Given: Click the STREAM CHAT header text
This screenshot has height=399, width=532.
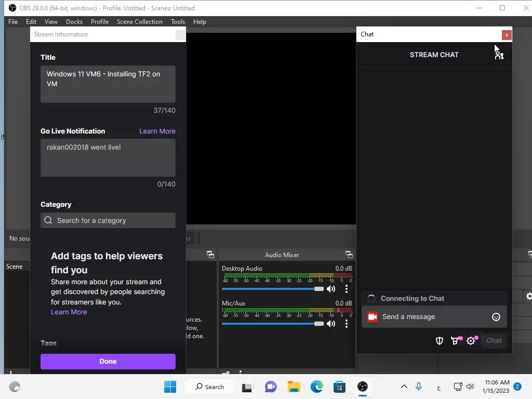Looking at the screenshot, I should (434, 55).
